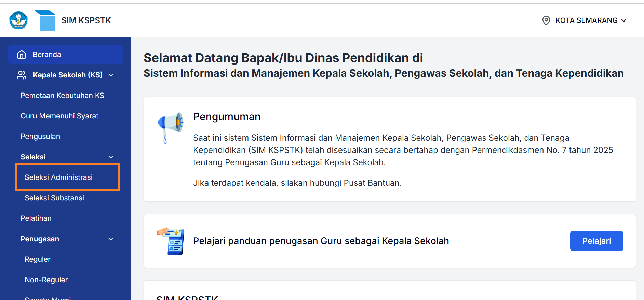644x300 pixels.
Task: Open the Pengusulan menu item
Action: click(40, 137)
